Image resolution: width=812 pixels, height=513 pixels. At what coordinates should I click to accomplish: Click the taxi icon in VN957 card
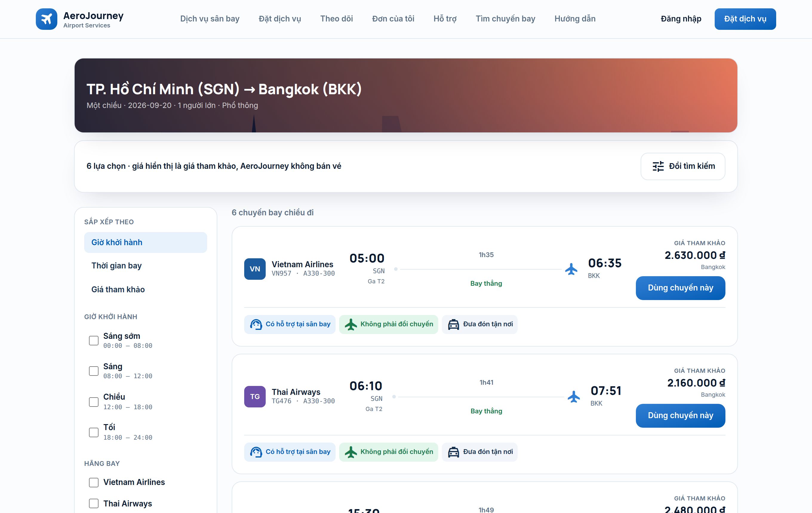[453, 325]
